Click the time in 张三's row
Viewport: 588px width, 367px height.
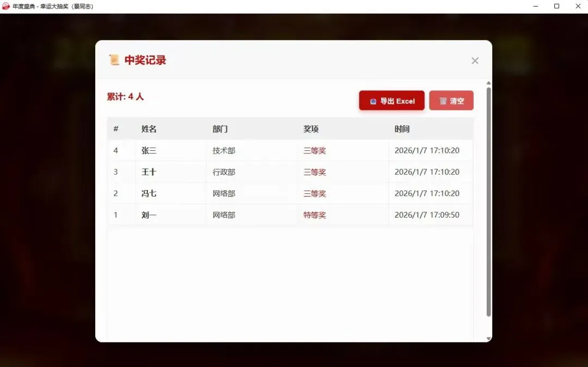(x=427, y=150)
